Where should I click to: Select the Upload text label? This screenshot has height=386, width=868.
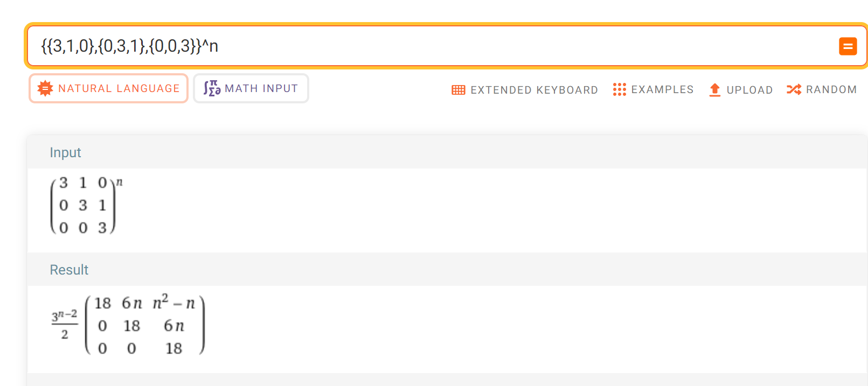click(749, 90)
